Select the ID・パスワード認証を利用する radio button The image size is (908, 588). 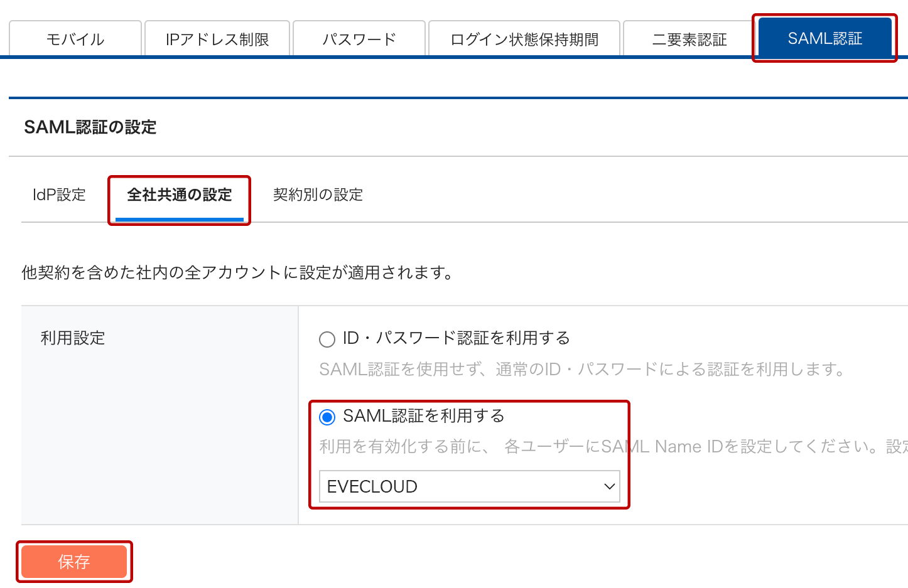tap(327, 339)
